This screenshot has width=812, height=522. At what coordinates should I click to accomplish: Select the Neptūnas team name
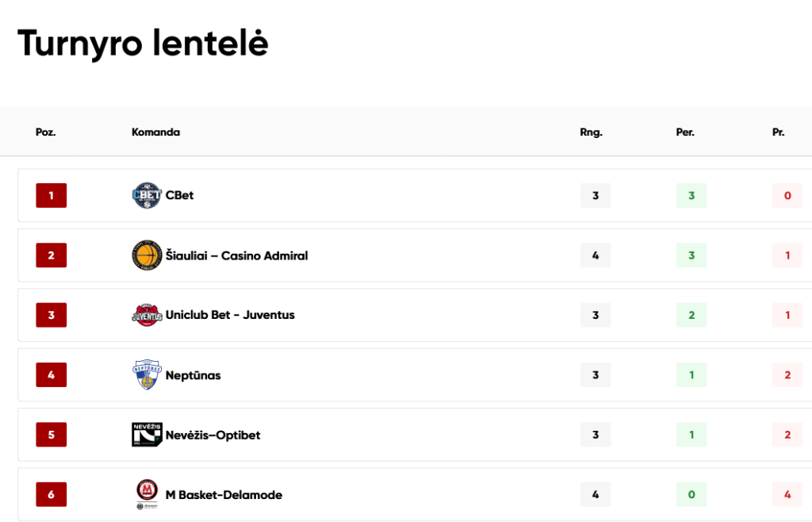[x=193, y=375]
